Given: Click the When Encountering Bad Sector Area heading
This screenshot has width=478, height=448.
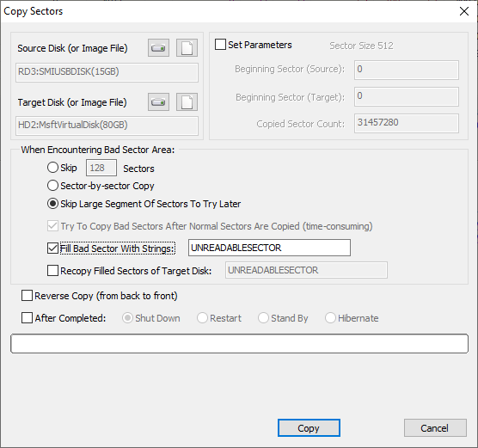Looking at the screenshot, I should click(97, 150).
